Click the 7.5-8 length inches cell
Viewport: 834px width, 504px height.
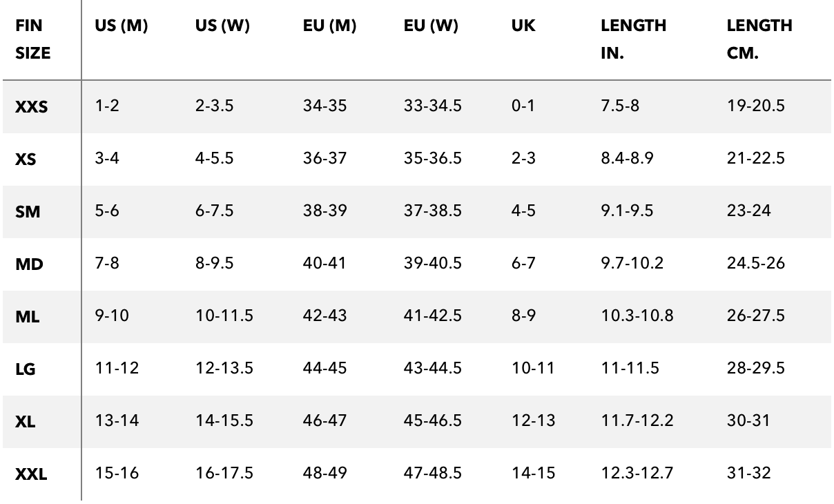pos(619,106)
